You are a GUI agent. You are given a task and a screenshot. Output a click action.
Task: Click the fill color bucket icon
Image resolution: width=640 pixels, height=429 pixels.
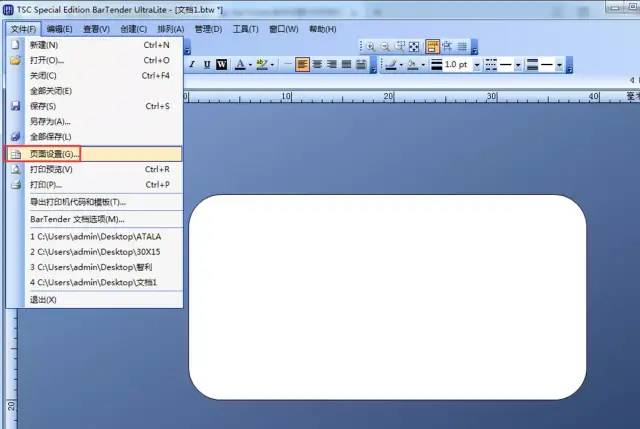coord(413,64)
